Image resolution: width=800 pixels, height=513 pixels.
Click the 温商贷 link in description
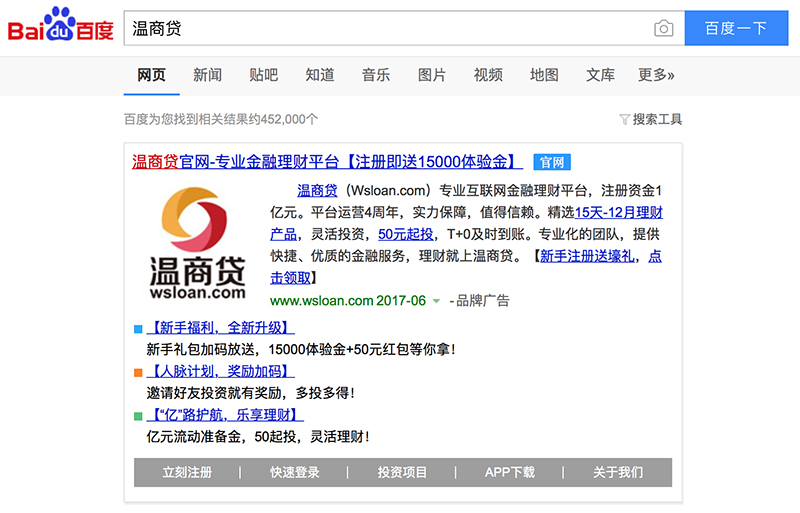[x=317, y=191]
